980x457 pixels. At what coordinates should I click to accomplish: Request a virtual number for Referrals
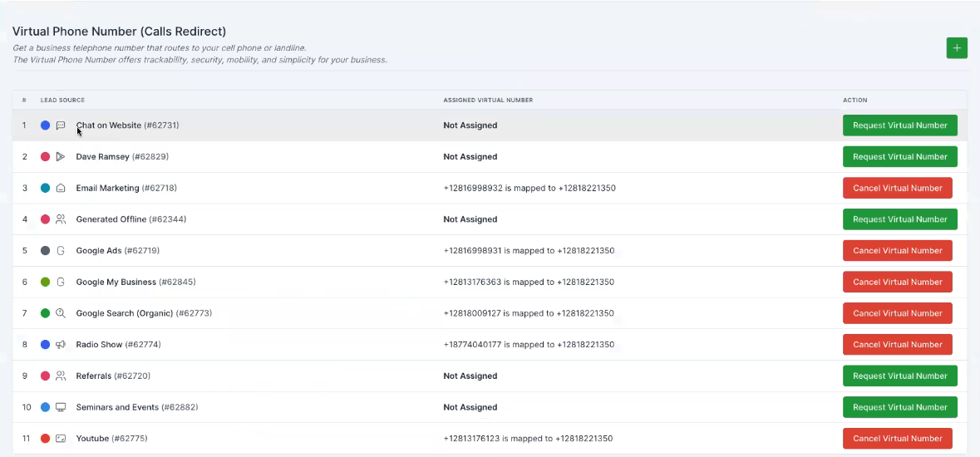tap(899, 376)
